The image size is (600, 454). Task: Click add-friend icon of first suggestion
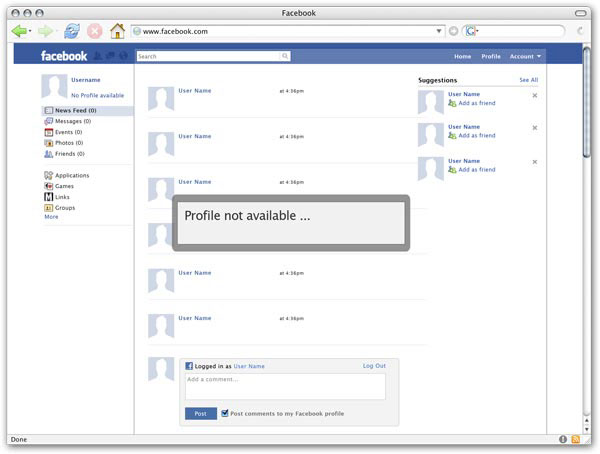[x=452, y=103]
